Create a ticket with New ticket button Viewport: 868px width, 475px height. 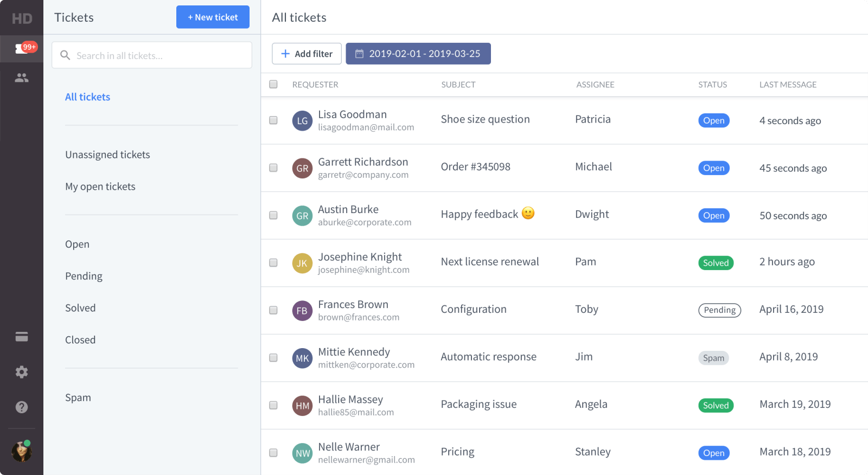(x=213, y=17)
